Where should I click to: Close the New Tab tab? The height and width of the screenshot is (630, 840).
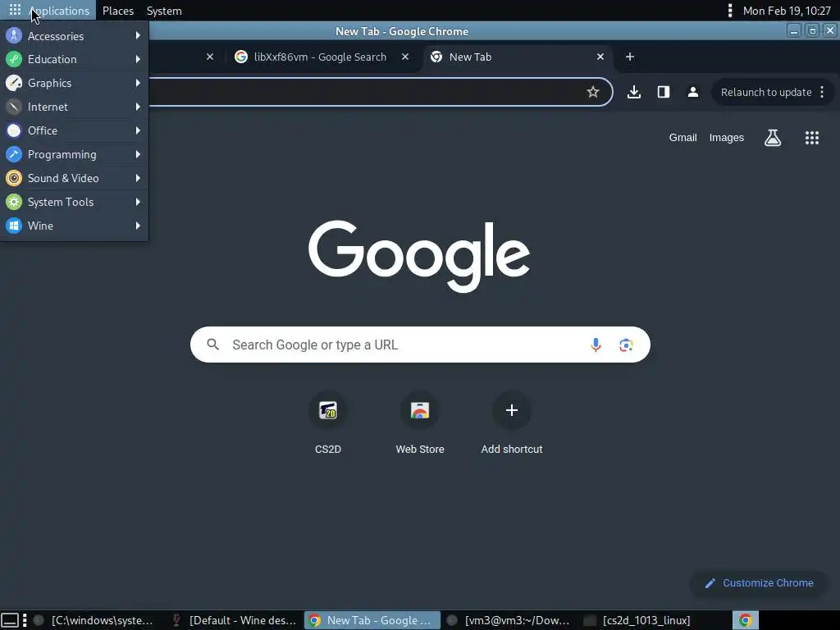click(x=600, y=57)
